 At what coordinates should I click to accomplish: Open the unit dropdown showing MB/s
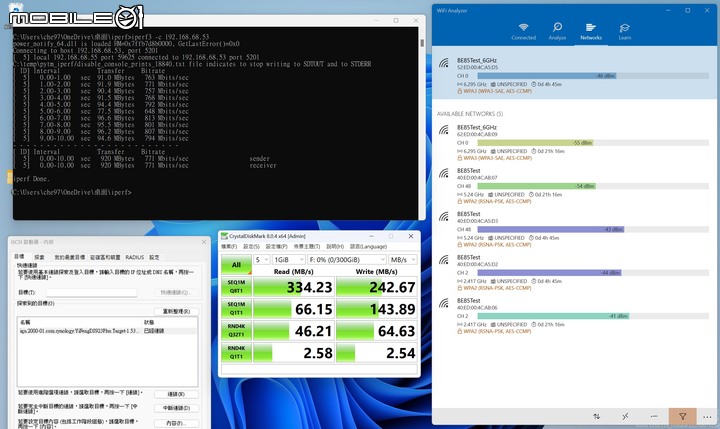(x=403, y=260)
